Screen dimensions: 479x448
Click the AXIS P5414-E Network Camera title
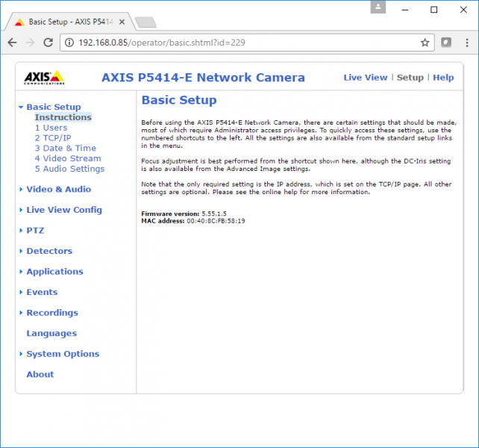coord(203,78)
